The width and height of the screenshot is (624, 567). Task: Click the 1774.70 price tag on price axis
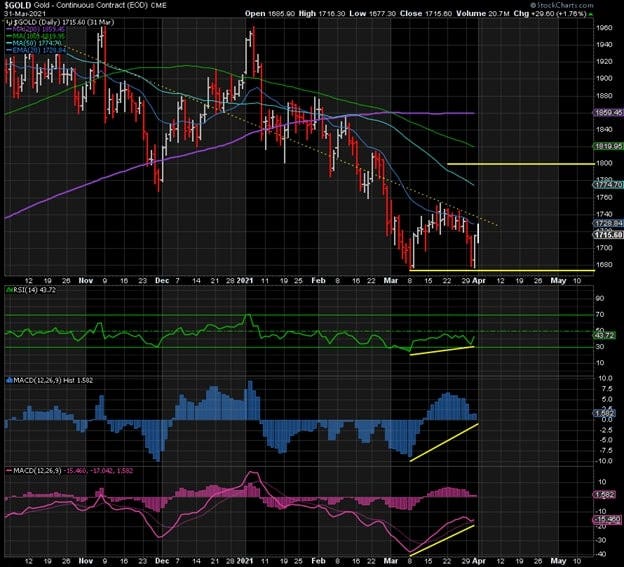pyautogui.click(x=608, y=185)
